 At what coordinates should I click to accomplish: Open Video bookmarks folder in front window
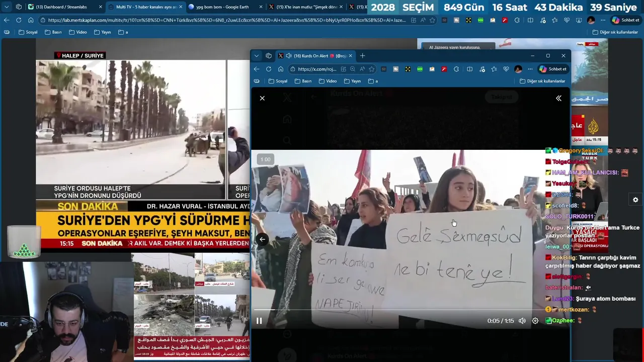(x=328, y=81)
